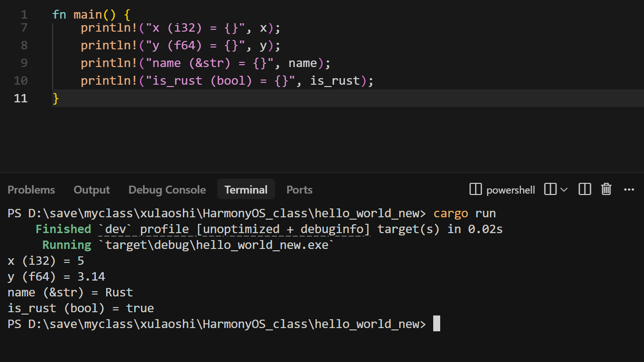Kill terminal with the trash icon
Image resolution: width=644 pixels, height=362 pixels.
point(606,189)
